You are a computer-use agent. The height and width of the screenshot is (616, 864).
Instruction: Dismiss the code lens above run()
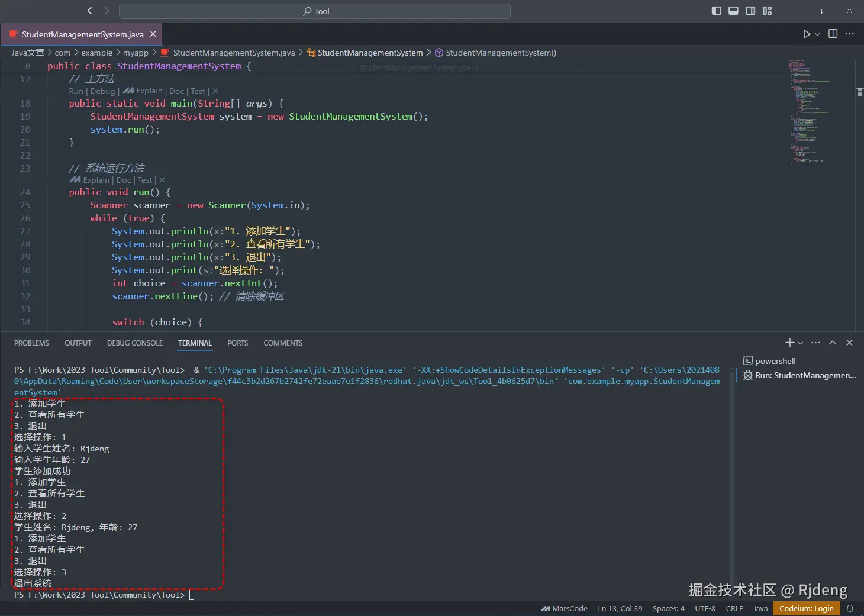[x=162, y=180]
